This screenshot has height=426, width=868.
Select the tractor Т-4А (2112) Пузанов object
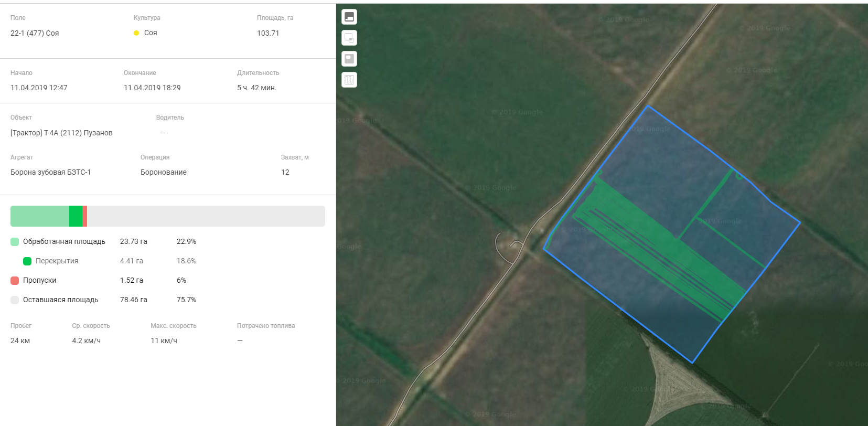[x=61, y=133]
